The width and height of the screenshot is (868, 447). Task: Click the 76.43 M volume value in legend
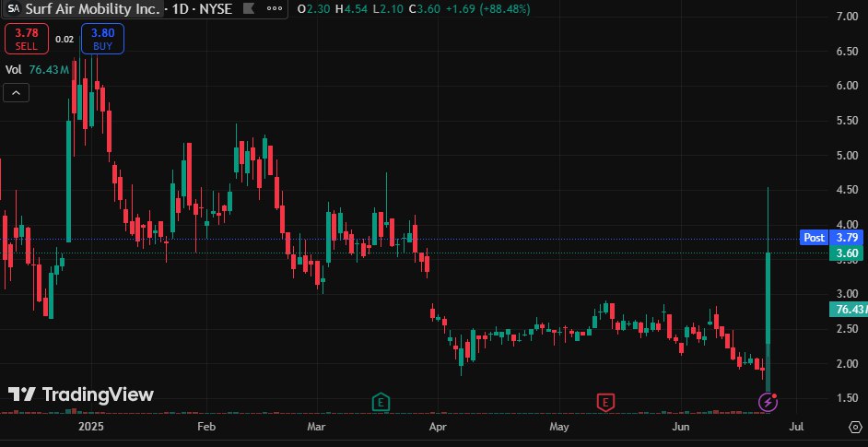pyautogui.click(x=49, y=70)
